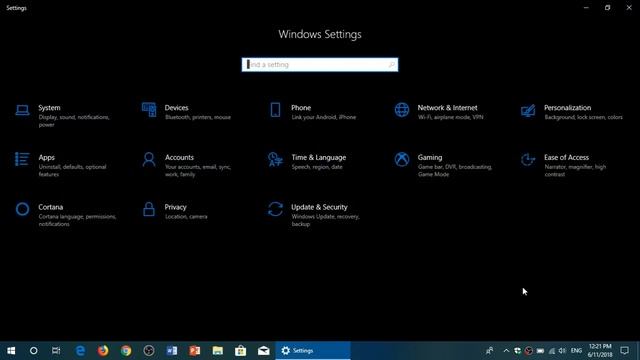640x360 pixels.
Task: Open the Apps list icon
Action: pyautogui.click(x=22, y=159)
